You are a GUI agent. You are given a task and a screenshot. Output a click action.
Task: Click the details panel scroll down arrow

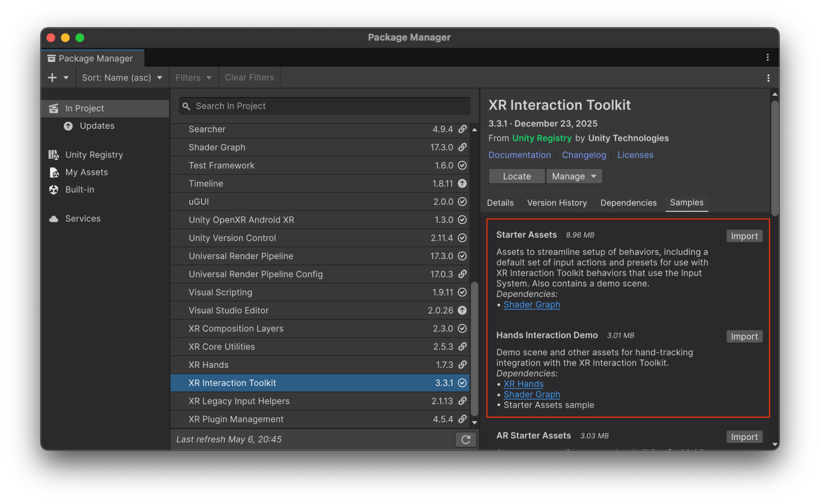point(775,444)
